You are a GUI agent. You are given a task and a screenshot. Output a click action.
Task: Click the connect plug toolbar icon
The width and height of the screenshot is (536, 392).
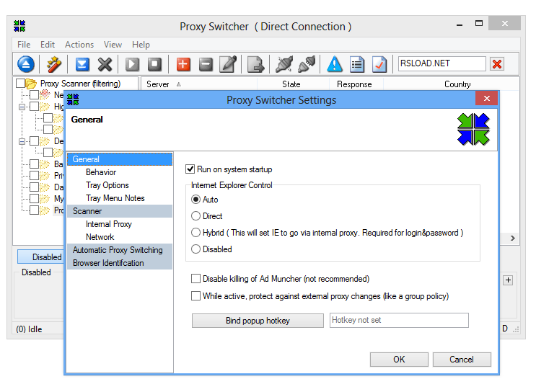click(x=307, y=64)
